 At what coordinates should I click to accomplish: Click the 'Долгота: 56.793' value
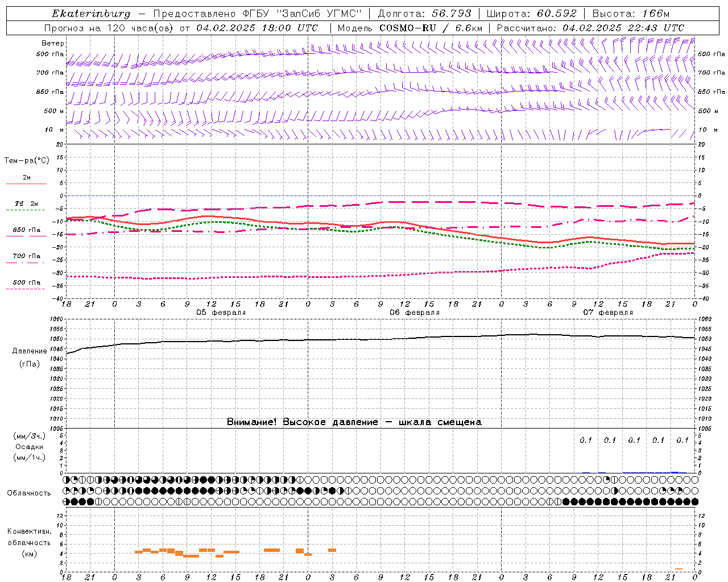point(424,14)
